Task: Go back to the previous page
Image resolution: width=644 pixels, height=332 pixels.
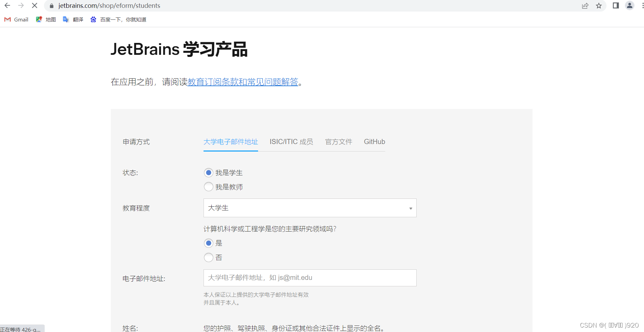Action: point(7,5)
